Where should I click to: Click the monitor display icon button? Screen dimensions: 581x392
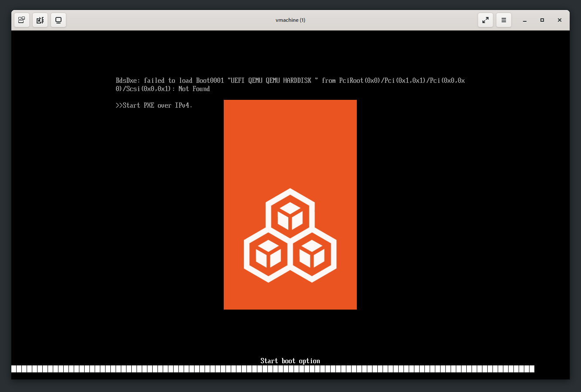[x=58, y=20]
